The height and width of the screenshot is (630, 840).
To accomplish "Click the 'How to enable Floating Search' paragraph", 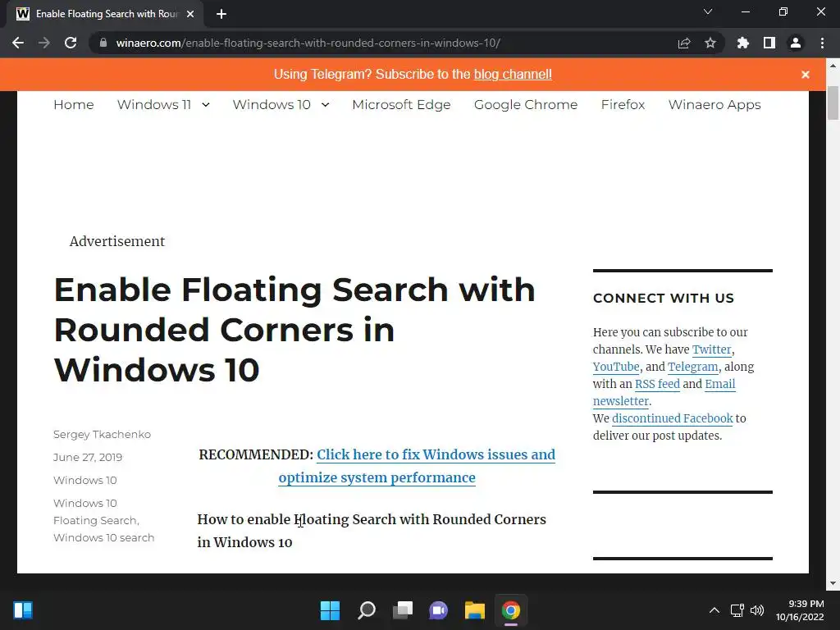I will coord(372,531).
